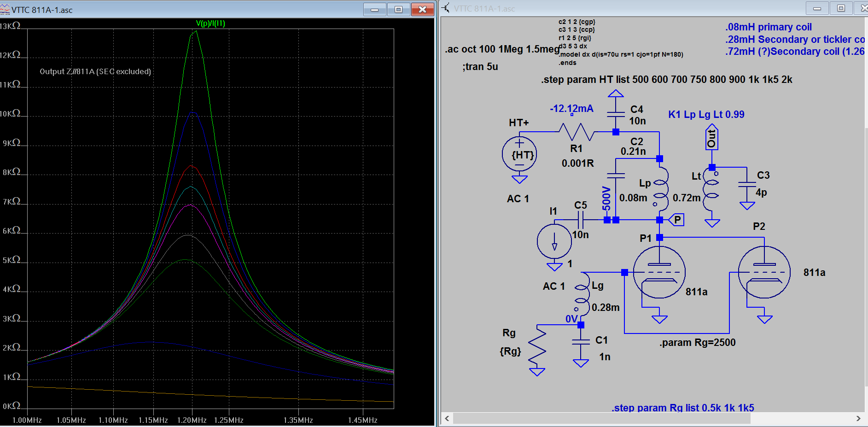Viewport: 868px width, 427px height.
Task: Click the "500V" voltage annotation
Action: (606, 199)
